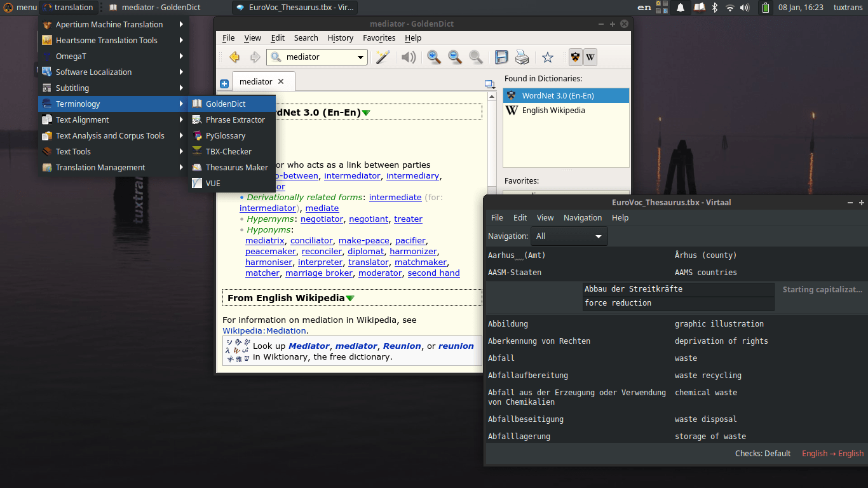Follow the matchmaker hyponym link
Image resolution: width=868 pixels, height=488 pixels.
click(421, 262)
